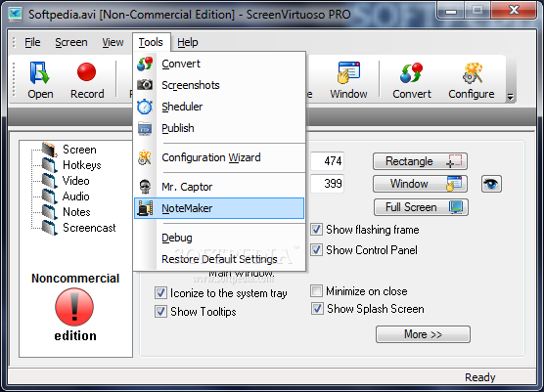Close the ScreenVirtuoso window

coord(514,11)
